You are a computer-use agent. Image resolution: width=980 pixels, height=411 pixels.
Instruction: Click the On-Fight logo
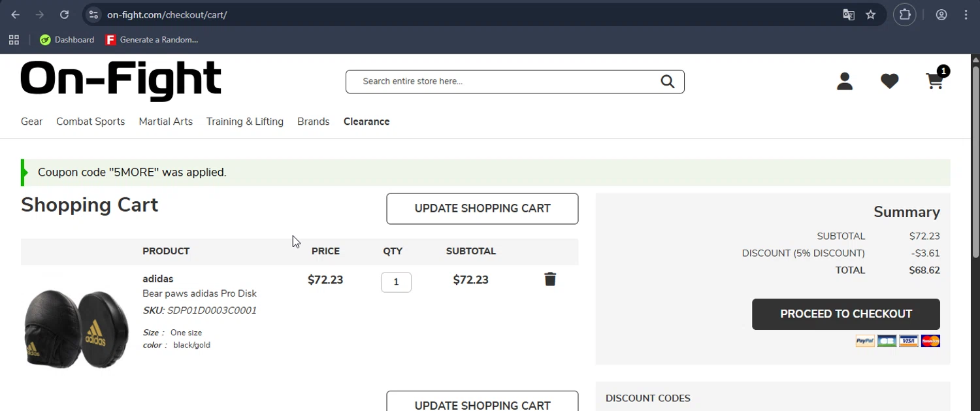coord(121,80)
